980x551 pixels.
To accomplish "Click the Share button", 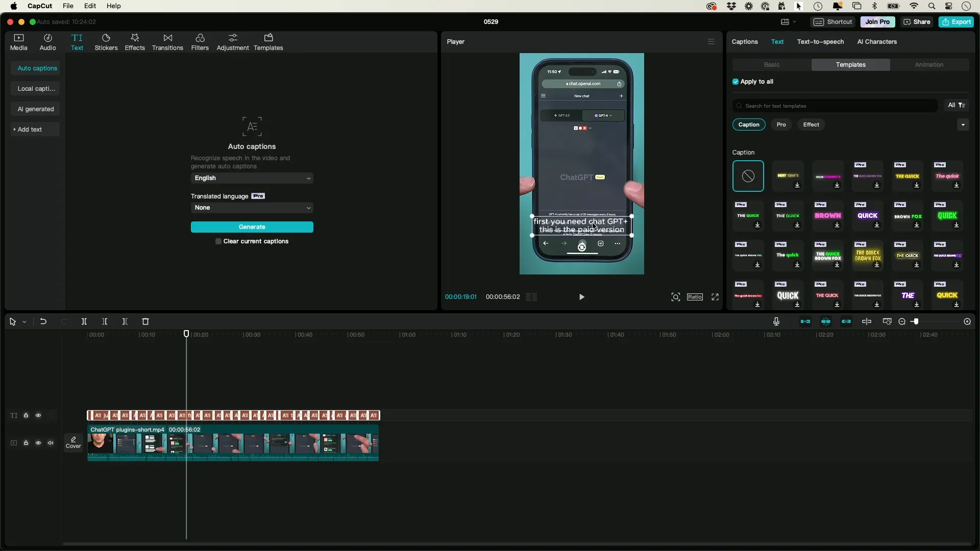I will point(917,22).
